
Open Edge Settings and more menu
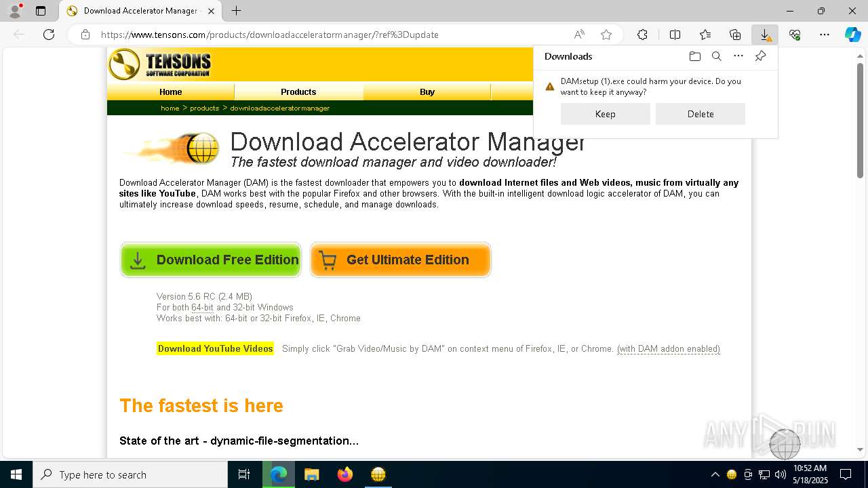[825, 35]
